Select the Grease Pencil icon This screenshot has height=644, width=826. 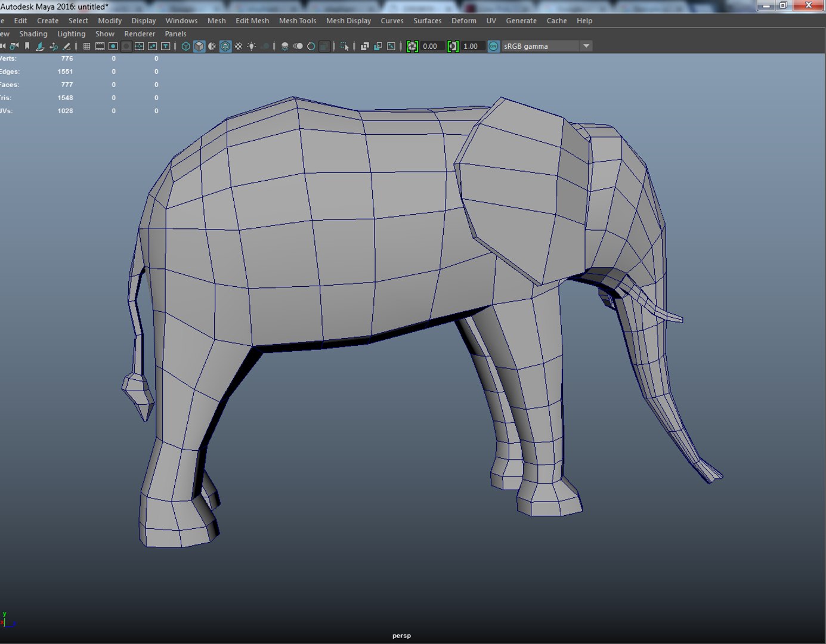[x=67, y=46]
